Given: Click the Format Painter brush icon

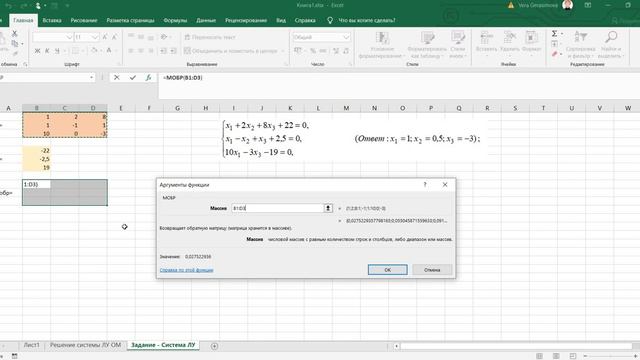Looking at the screenshot, I should 15,53.
